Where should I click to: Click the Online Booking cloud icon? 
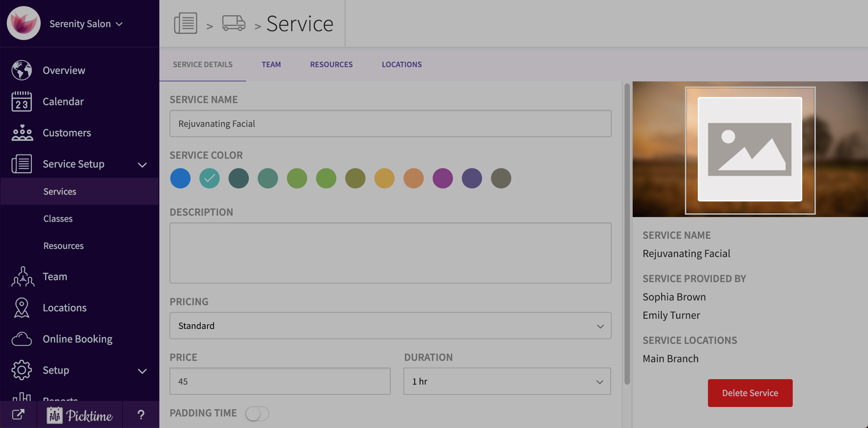[x=22, y=339]
